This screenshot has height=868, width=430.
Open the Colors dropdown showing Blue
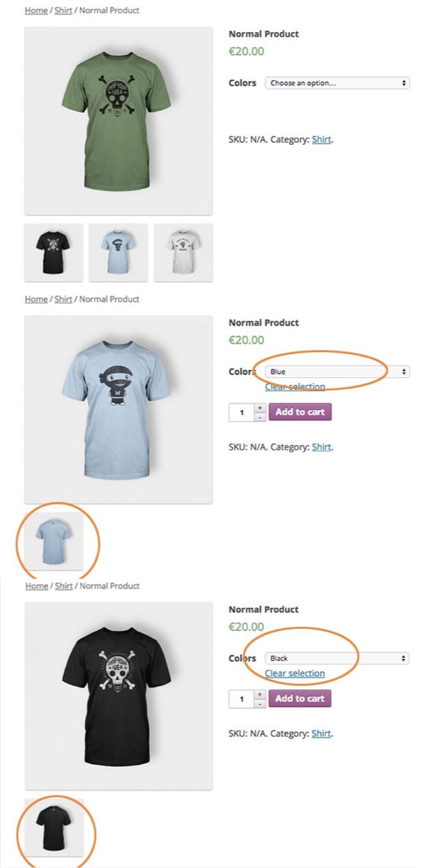[x=337, y=372]
